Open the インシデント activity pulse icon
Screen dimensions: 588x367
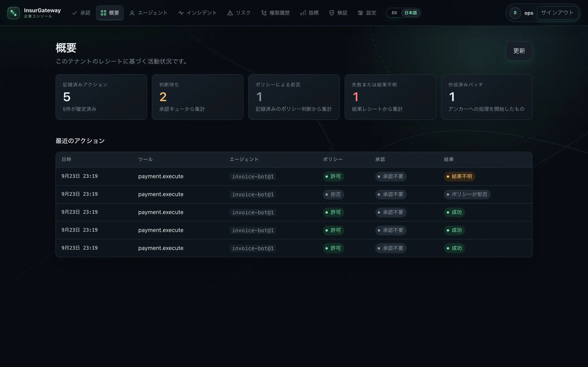pyautogui.click(x=181, y=13)
